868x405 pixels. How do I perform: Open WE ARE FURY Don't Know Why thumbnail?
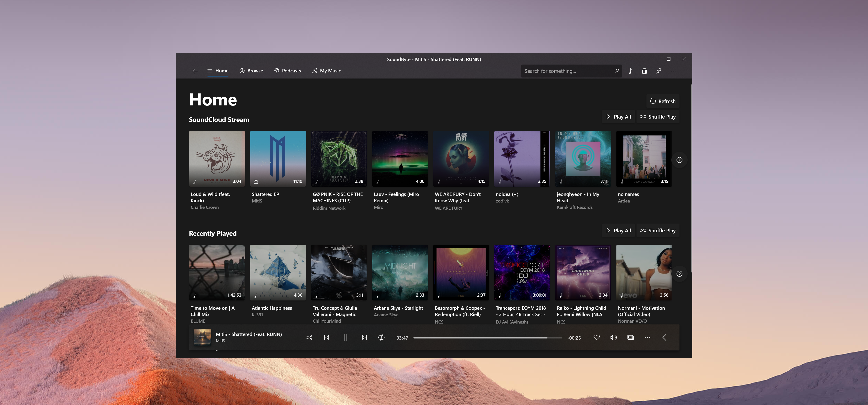(x=461, y=159)
